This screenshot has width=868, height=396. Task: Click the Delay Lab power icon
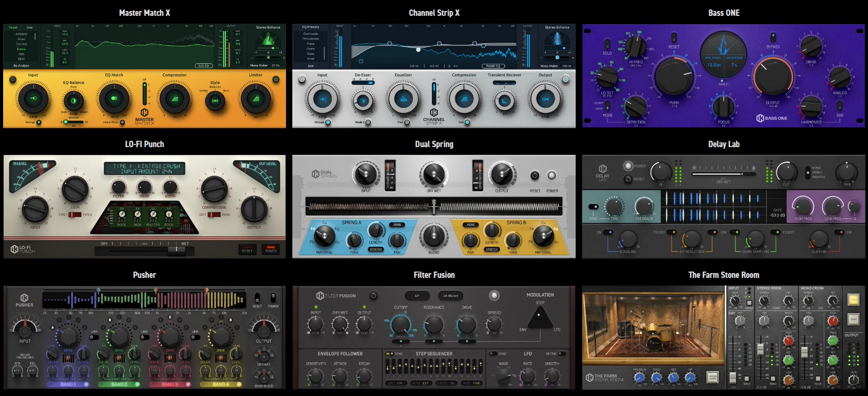628,166
